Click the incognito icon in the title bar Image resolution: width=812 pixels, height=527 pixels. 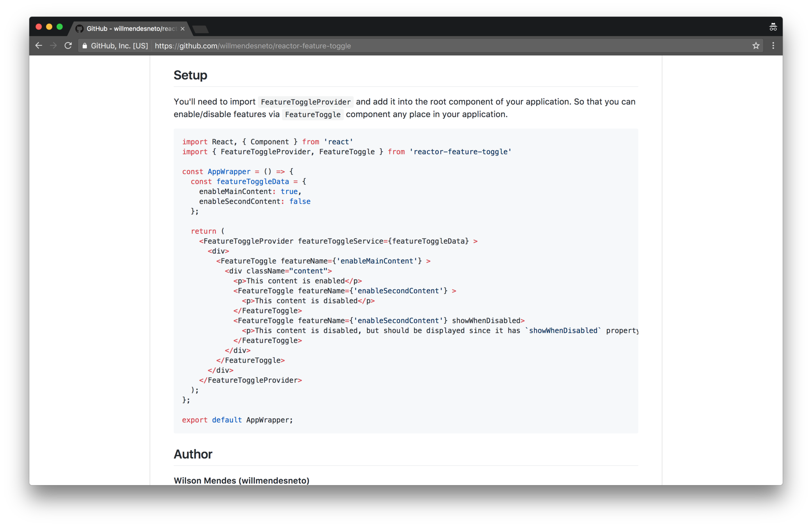pyautogui.click(x=773, y=27)
